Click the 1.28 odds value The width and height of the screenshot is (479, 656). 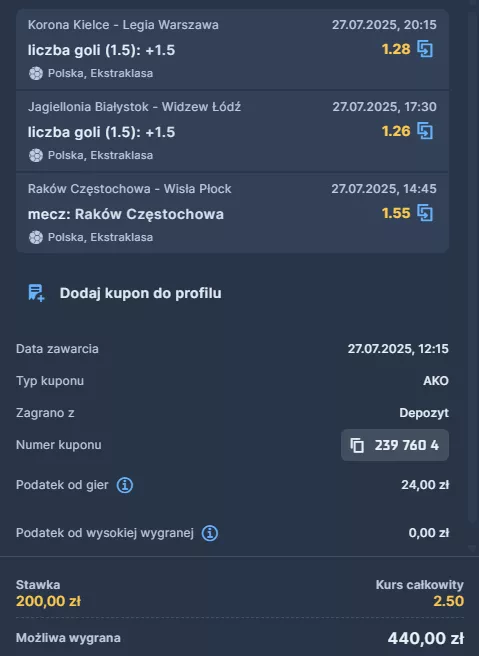point(396,49)
